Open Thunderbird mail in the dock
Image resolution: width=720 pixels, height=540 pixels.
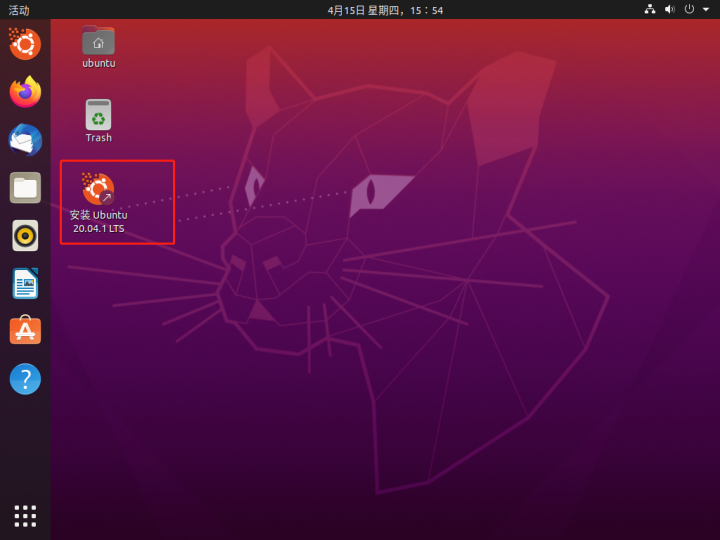pyautogui.click(x=25, y=140)
